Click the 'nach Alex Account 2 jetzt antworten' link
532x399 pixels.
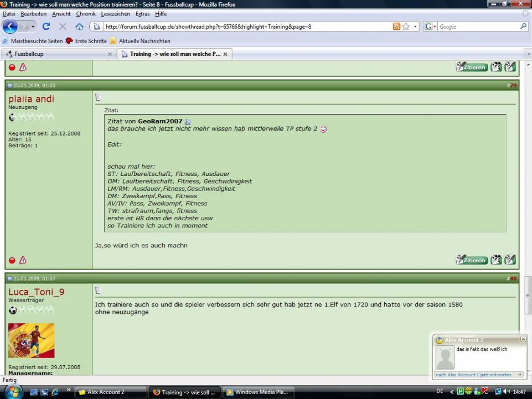tap(473, 375)
